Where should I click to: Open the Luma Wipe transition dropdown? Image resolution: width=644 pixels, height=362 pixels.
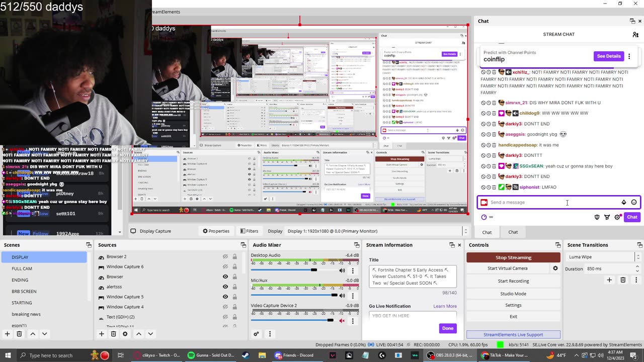[x=603, y=257]
